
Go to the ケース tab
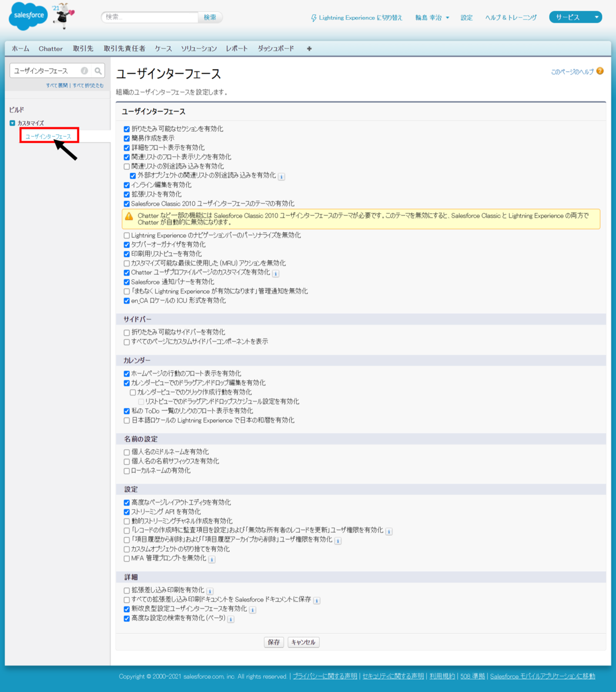[x=163, y=49]
